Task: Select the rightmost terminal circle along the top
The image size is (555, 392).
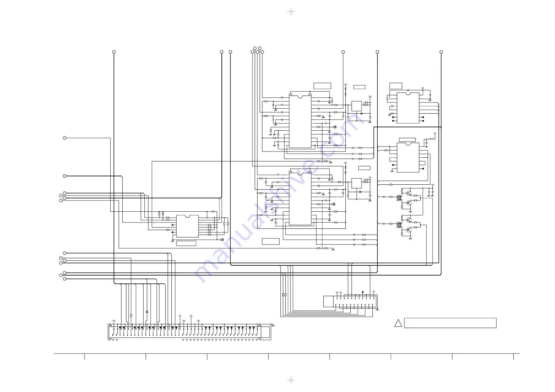Action: tap(441, 52)
